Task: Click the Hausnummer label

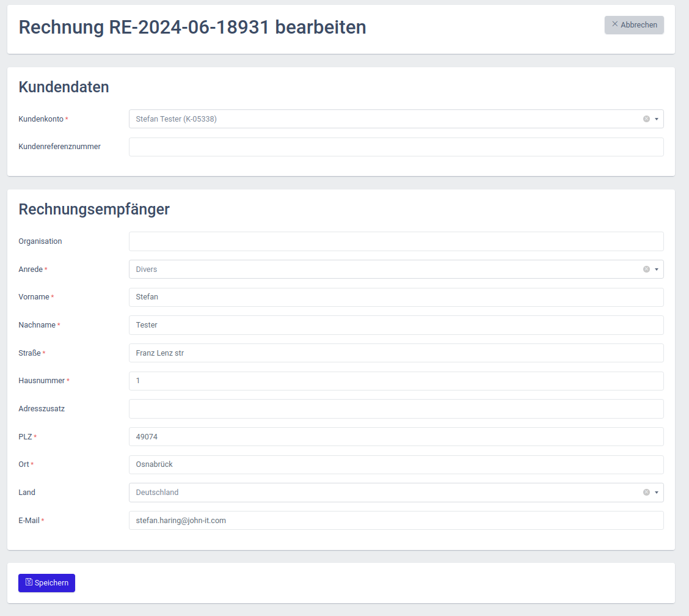Action: (x=42, y=381)
